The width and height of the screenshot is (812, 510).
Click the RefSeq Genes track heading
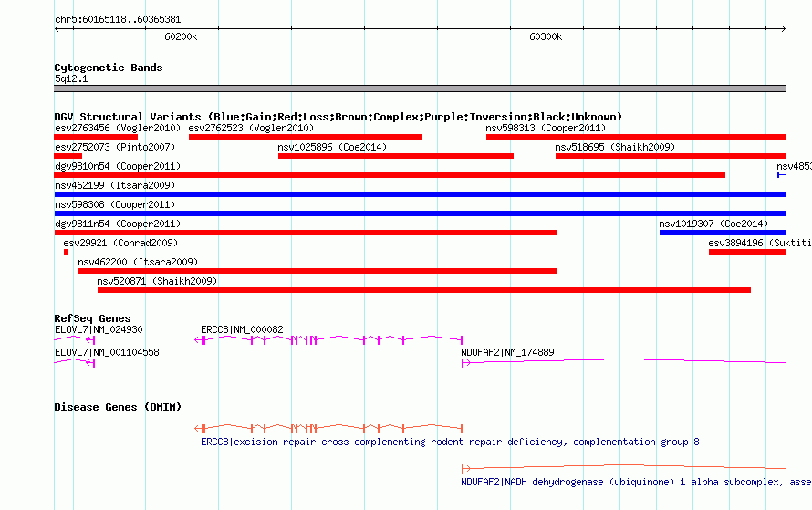coord(92,318)
